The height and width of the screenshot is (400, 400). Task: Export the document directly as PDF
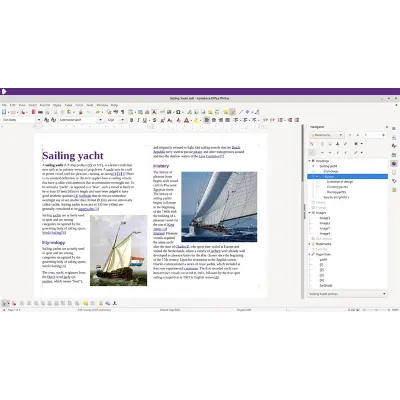(33, 112)
